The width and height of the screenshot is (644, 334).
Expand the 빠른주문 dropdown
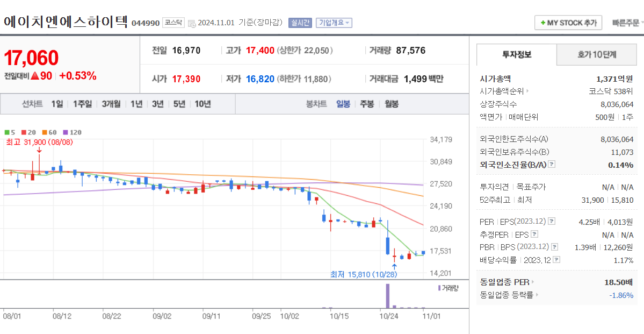coord(627,23)
